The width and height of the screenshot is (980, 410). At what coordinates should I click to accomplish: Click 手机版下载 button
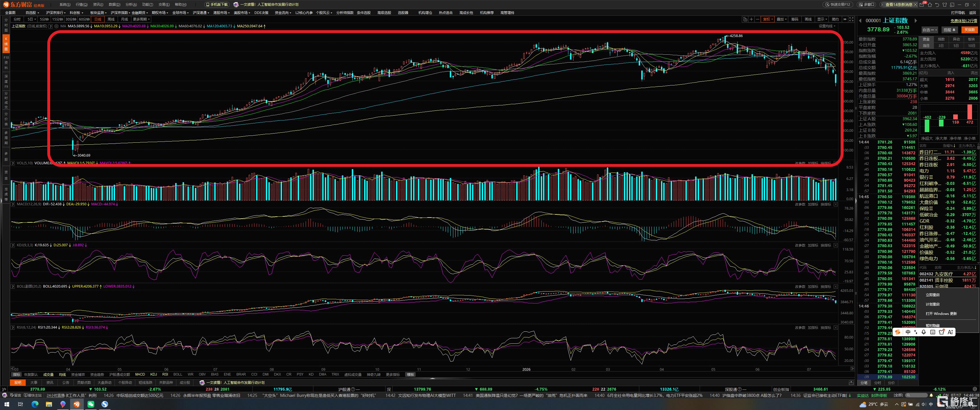click(x=217, y=5)
